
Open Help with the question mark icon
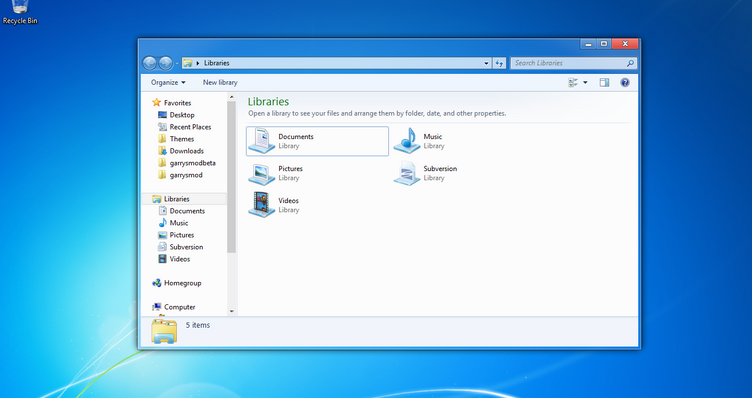point(624,82)
